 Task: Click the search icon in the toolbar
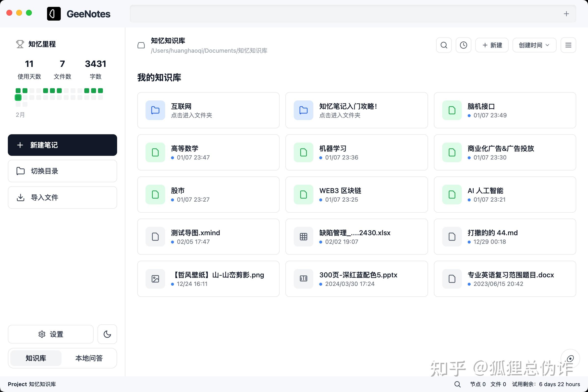pyautogui.click(x=444, y=45)
